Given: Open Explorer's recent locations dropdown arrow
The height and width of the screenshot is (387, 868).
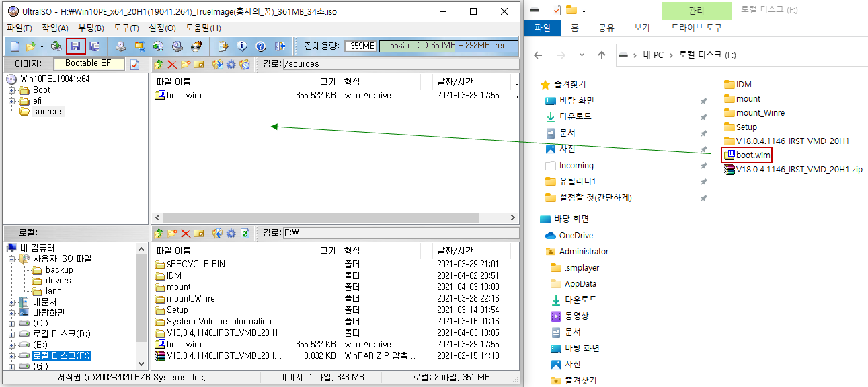Looking at the screenshot, I should pos(582,55).
